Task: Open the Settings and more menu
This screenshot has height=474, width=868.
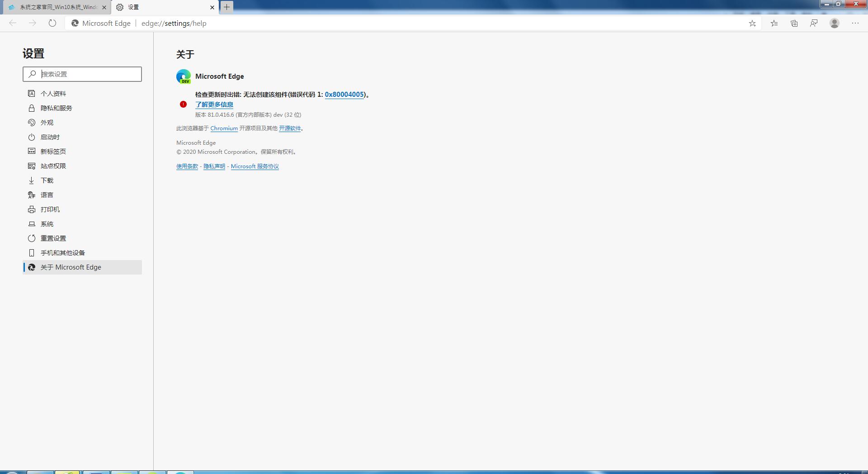Action: click(855, 23)
